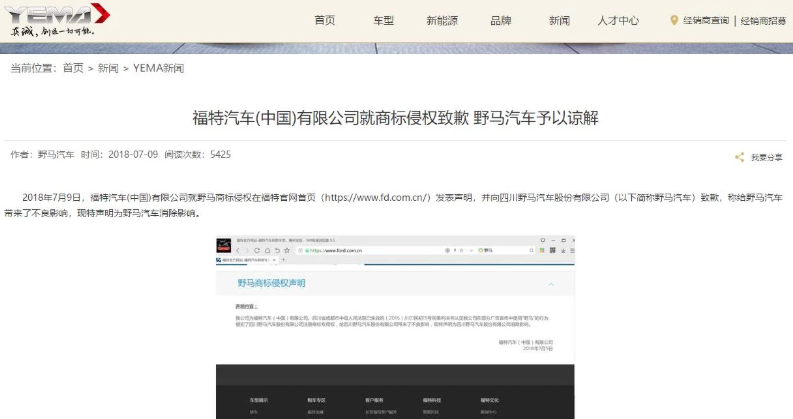Click the 我要分享 share link

click(x=767, y=157)
